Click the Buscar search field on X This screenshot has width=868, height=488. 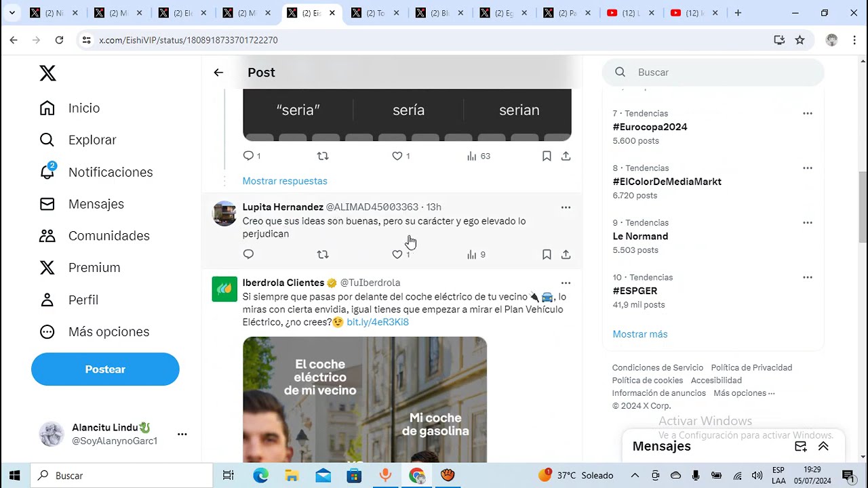point(713,73)
